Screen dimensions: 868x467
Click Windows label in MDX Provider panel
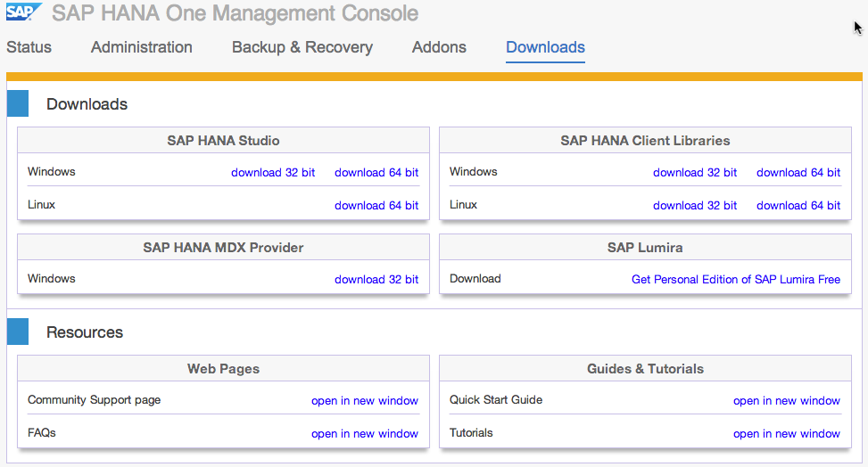(52, 278)
